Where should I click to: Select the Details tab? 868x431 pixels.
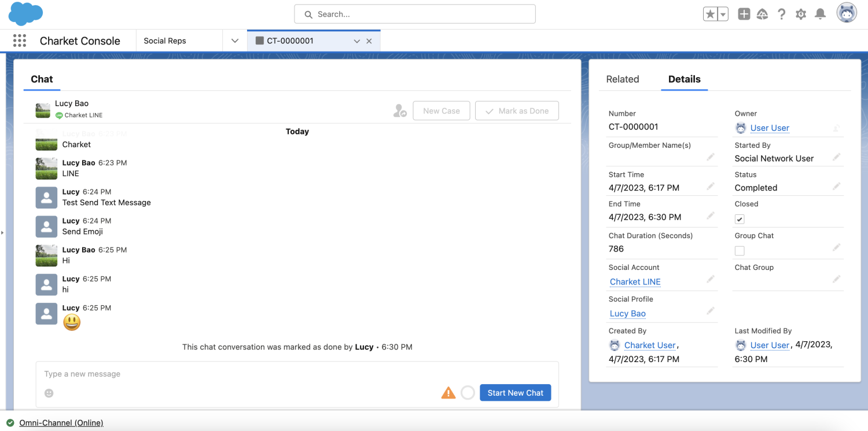click(685, 79)
